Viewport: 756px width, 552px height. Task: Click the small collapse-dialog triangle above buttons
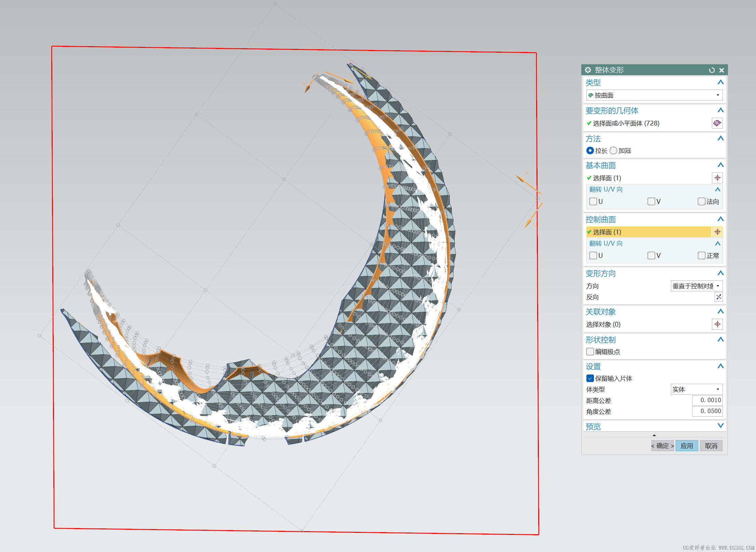[654, 435]
